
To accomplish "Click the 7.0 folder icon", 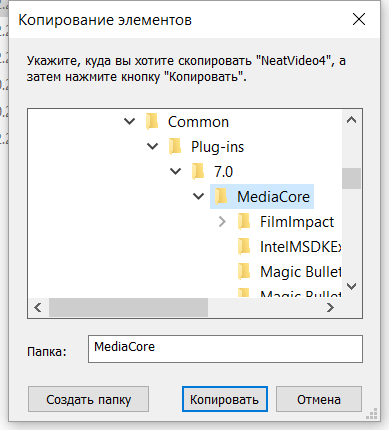I will click(x=198, y=172).
